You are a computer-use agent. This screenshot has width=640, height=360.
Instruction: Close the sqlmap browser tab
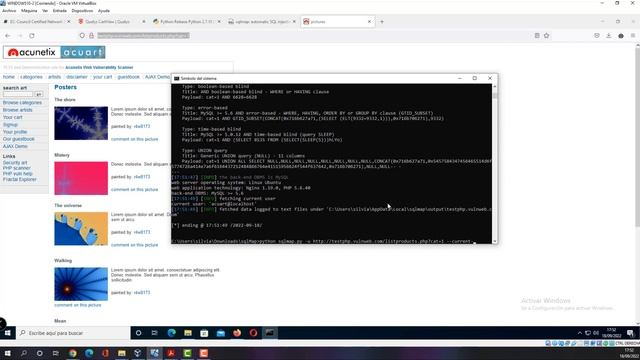[294, 22]
